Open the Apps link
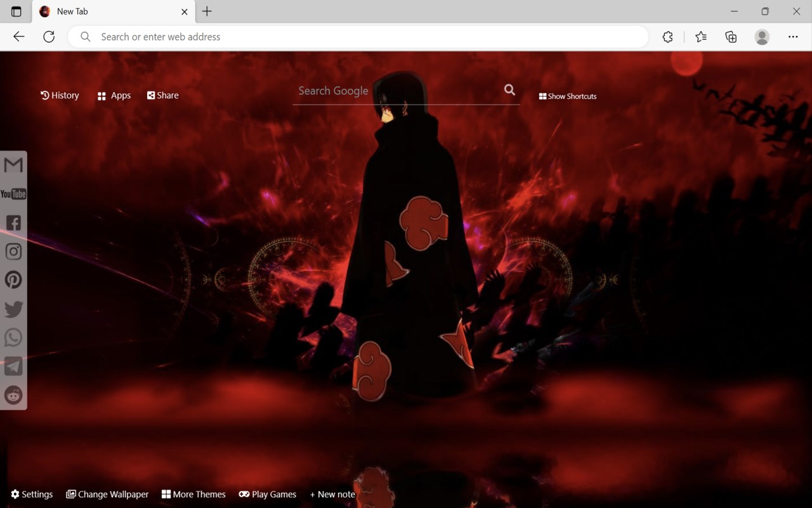The width and height of the screenshot is (812, 508). pos(114,96)
